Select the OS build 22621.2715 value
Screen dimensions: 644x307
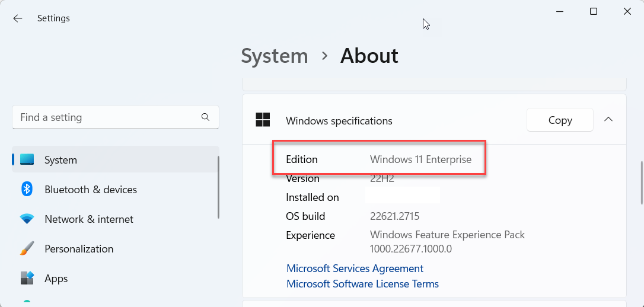tap(395, 216)
